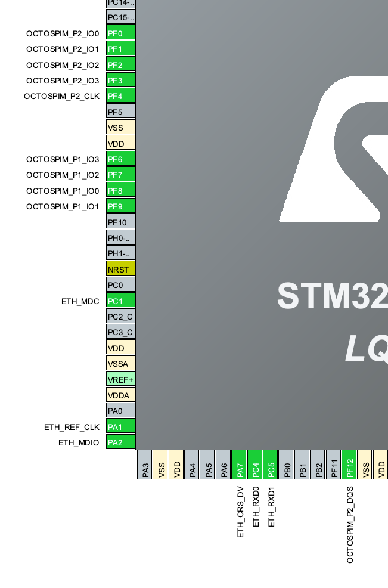This screenshot has height=588, width=388.
Task: Click the PF0 pin box
Action: point(121,33)
